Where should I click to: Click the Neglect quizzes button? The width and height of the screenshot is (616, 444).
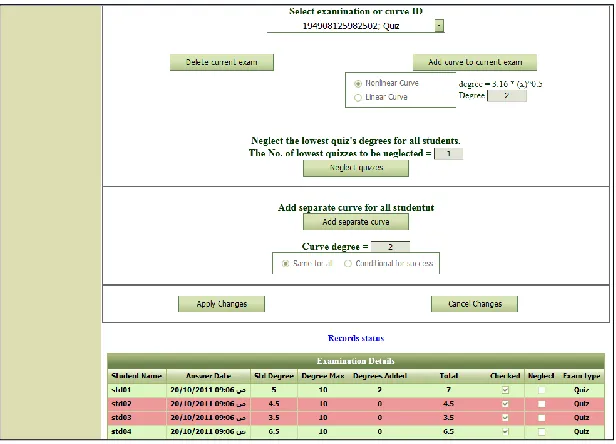(x=356, y=168)
